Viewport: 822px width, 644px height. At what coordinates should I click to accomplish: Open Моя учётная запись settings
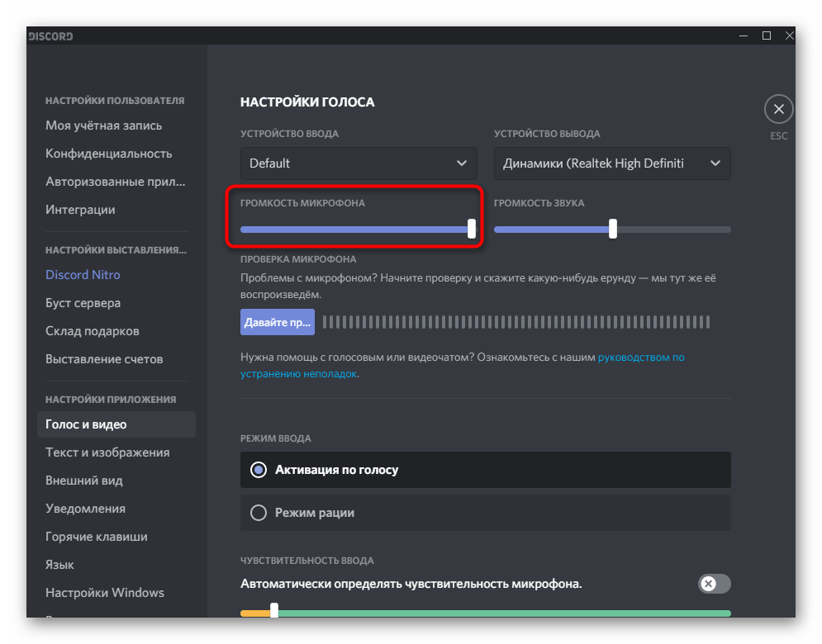pos(104,125)
